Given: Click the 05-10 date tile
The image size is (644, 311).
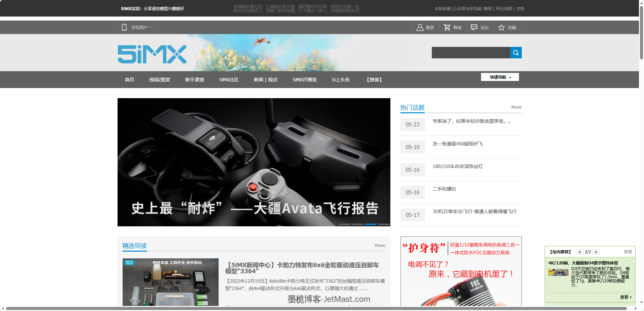Looking at the screenshot, I should click(413, 147).
